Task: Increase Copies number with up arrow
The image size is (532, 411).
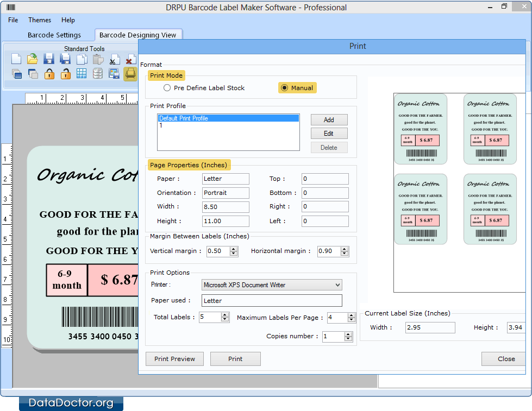Action: click(x=348, y=334)
